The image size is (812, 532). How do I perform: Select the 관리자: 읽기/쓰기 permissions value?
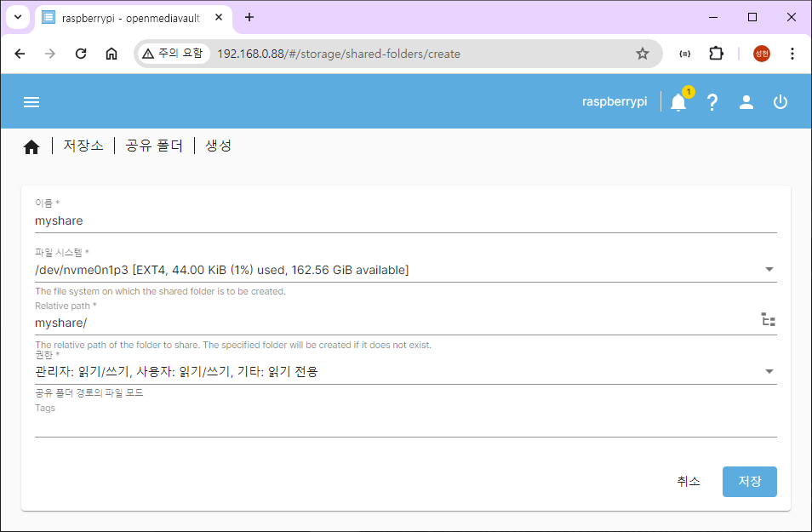click(176, 371)
